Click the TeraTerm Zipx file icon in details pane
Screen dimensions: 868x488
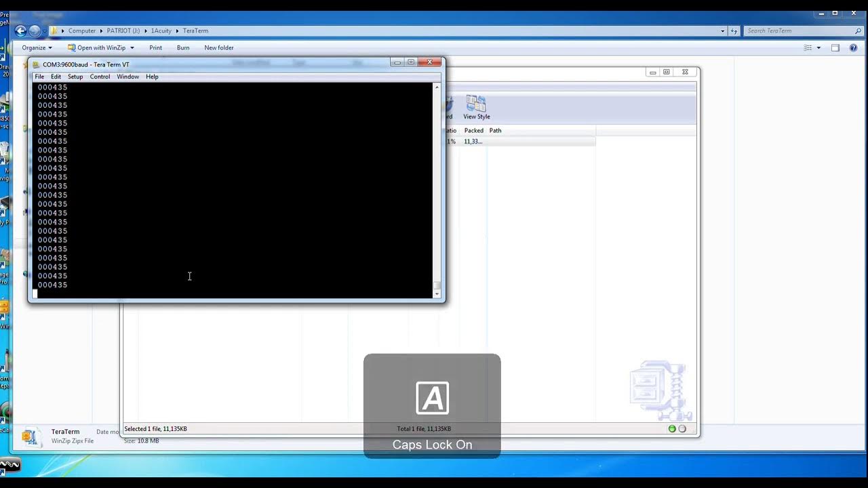click(31, 436)
